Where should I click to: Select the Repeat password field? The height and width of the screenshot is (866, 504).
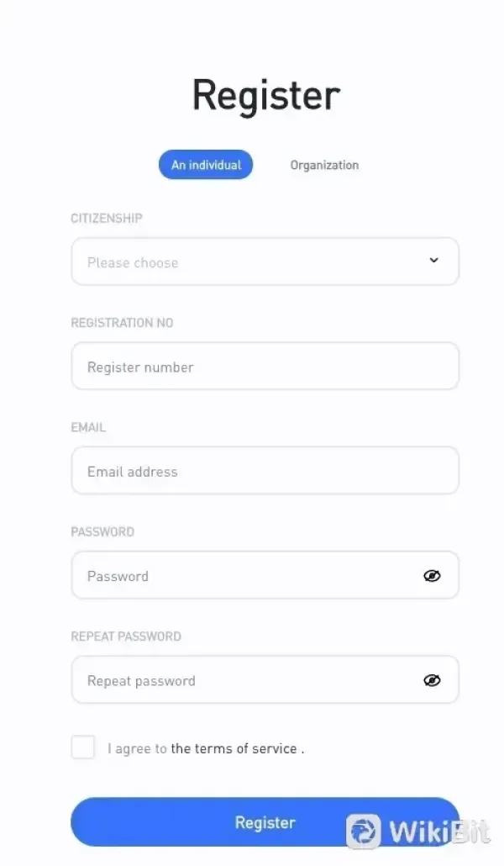(x=210, y=679)
